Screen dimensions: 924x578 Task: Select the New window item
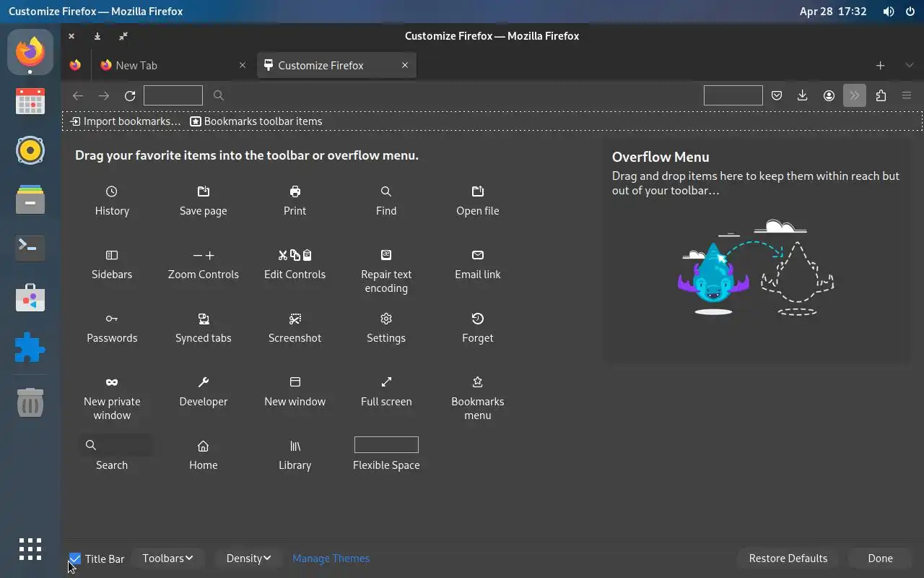(x=295, y=392)
